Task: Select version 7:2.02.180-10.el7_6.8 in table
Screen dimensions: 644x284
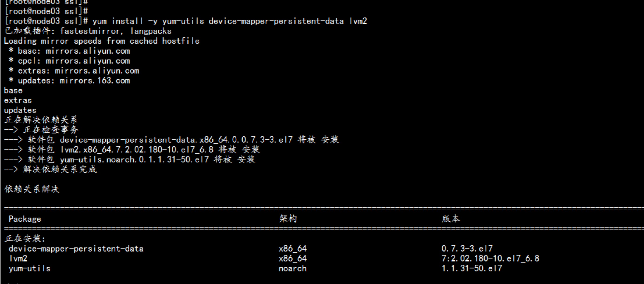Action: click(490, 258)
